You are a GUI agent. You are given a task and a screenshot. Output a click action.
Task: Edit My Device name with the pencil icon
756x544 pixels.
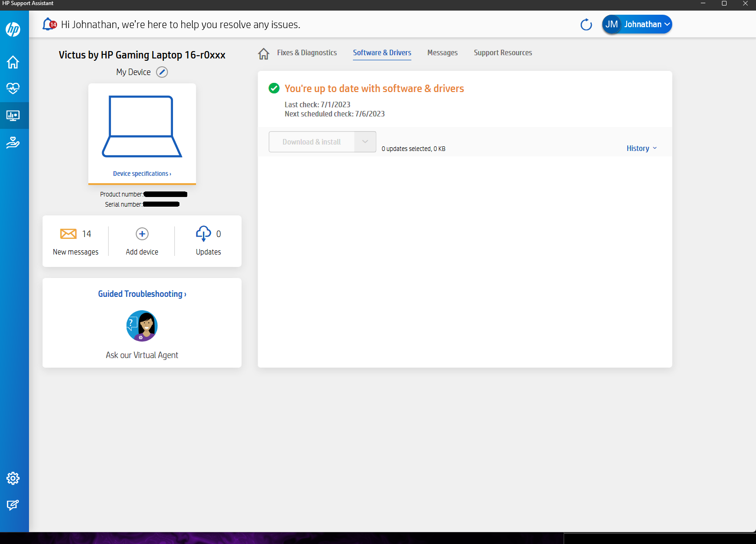pyautogui.click(x=162, y=72)
